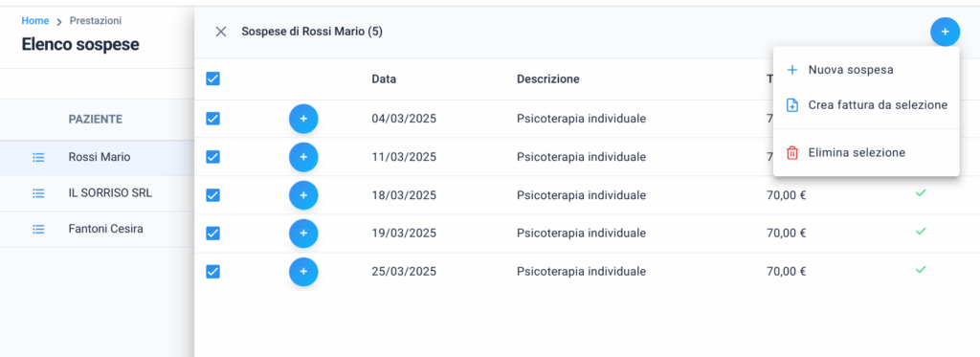Click the red trash icon for Elimina selezione
Screen dimensions: 980x357
[791, 152]
